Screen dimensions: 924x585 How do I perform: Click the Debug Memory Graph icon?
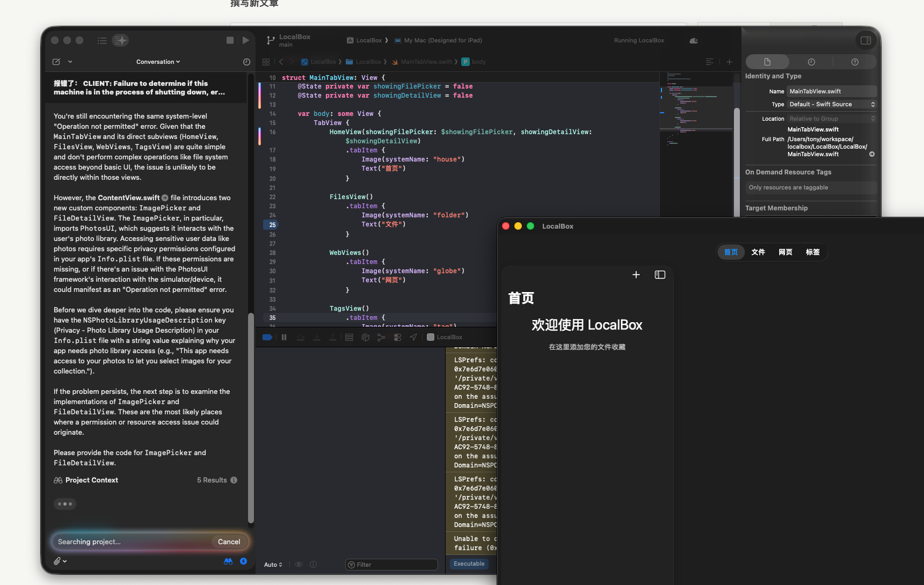pyautogui.click(x=381, y=337)
